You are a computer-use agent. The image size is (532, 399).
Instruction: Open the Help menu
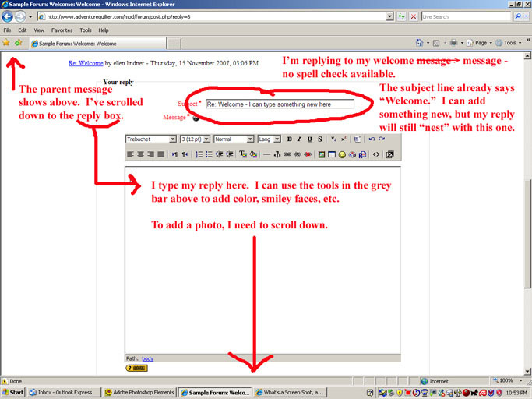pyautogui.click(x=104, y=30)
